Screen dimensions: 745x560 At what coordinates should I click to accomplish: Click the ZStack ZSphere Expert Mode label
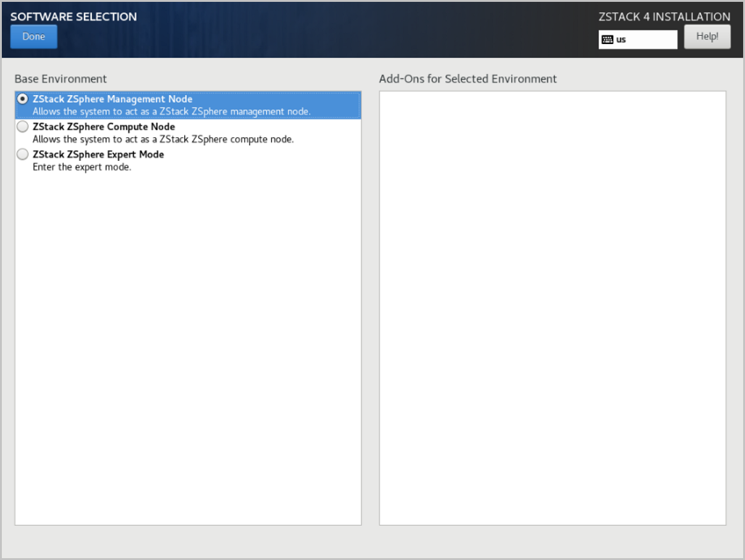click(98, 154)
